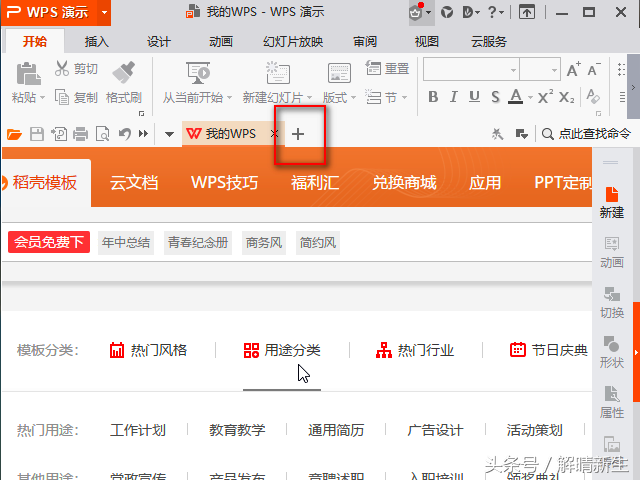Click 新建 in the right sidebar
Image resolution: width=640 pixels, height=480 pixels.
pyautogui.click(x=611, y=202)
